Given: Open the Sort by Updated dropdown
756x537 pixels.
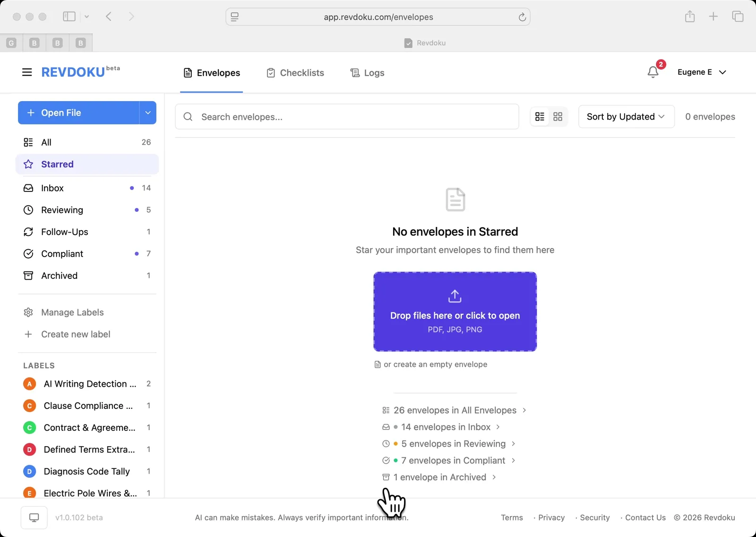Looking at the screenshot, I should tap(626, 116).
